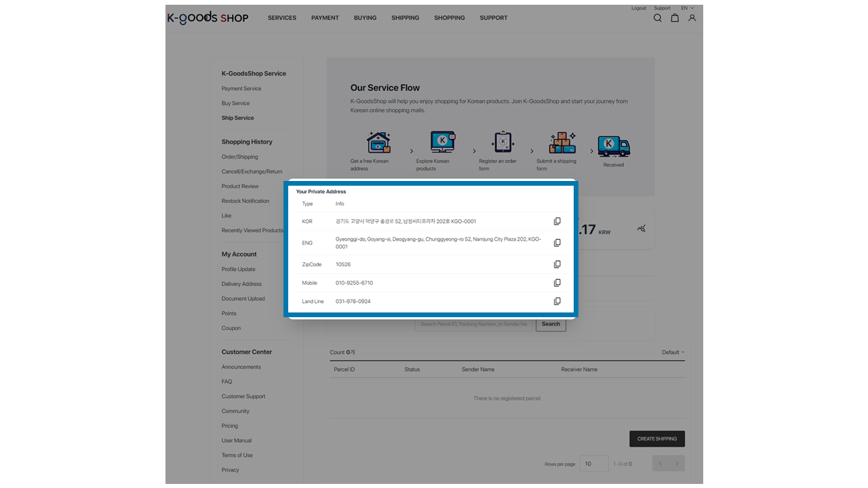Image resolution: width=868 pixels, height=488 pixels.
Task: Go to next page of parcels
Action: 677,464
